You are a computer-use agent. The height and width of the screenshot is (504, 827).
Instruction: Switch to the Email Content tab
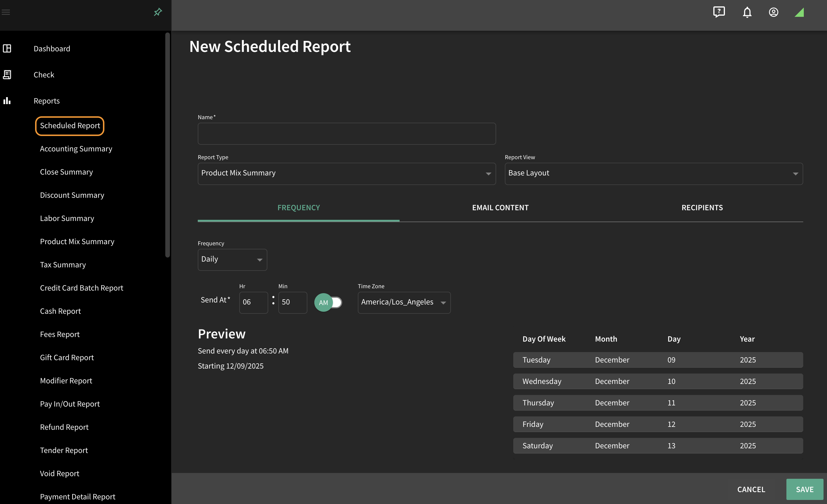pos(500,208)
